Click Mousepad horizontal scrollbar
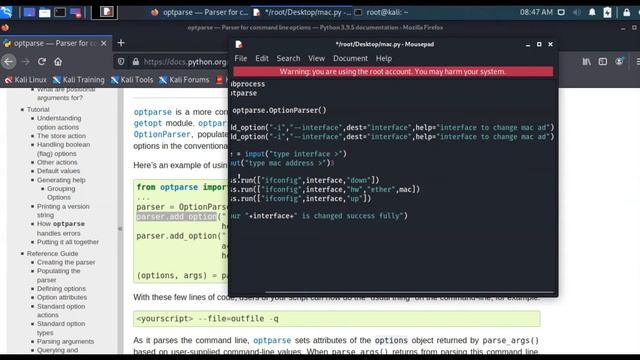Viewport: 640px width, 360px height. coord(409,292)
